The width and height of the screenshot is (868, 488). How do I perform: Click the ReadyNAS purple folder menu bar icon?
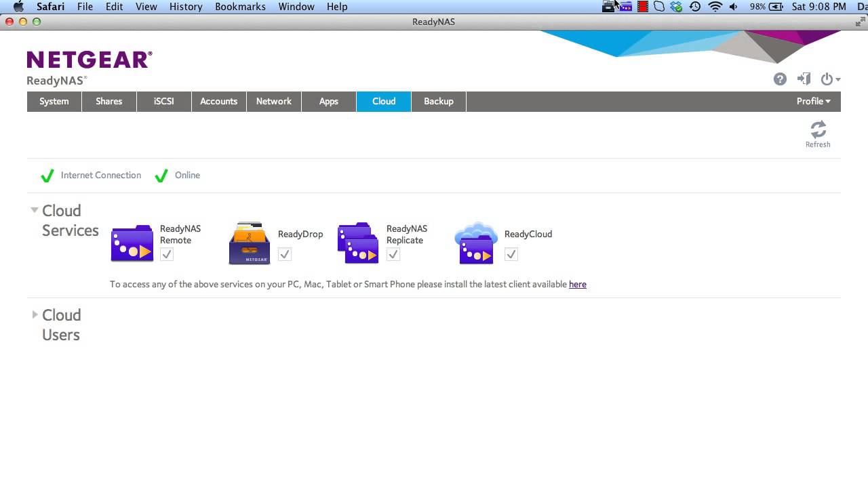[x=625, y=7]
